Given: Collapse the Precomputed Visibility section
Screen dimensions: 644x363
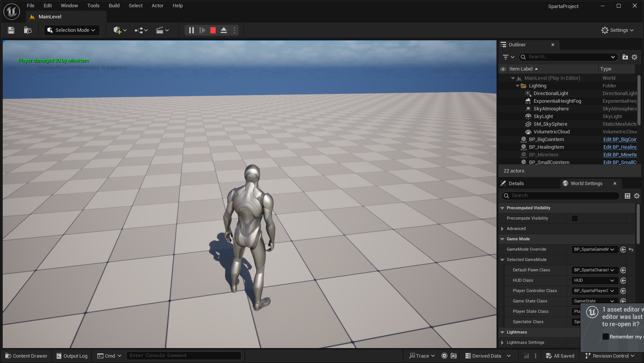Looking at the screenshot, I should (x=502, y=208).
